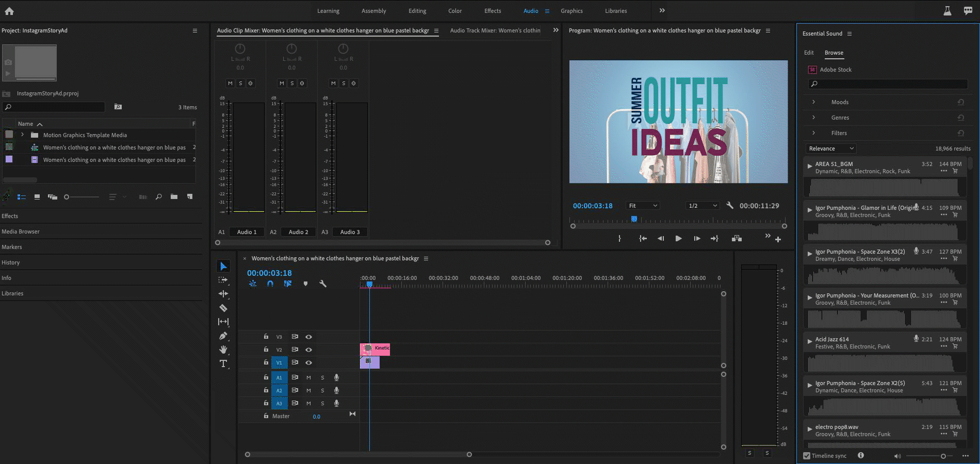Toggle Snap with the magnet icon

[270, 284]
